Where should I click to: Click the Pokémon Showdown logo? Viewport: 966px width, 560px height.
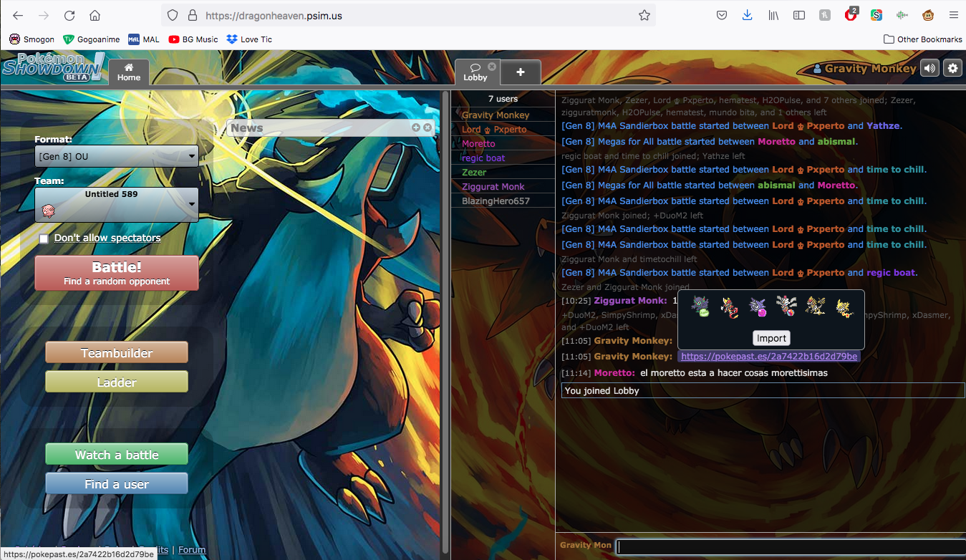click(53, 67)
